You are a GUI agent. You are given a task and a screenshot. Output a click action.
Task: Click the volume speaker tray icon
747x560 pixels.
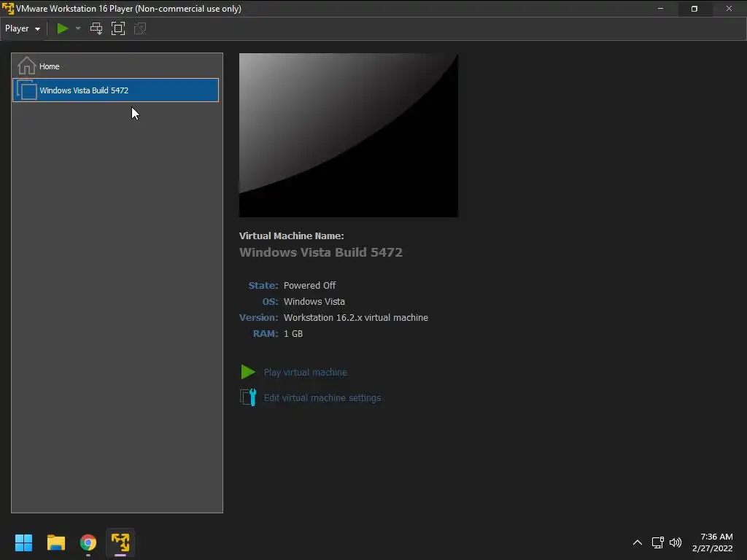[x=676, y=542]
